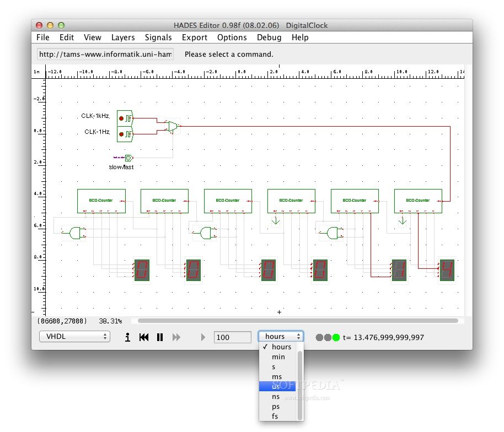
Task: Select min in unit list
Action: (x=278, y=357)
